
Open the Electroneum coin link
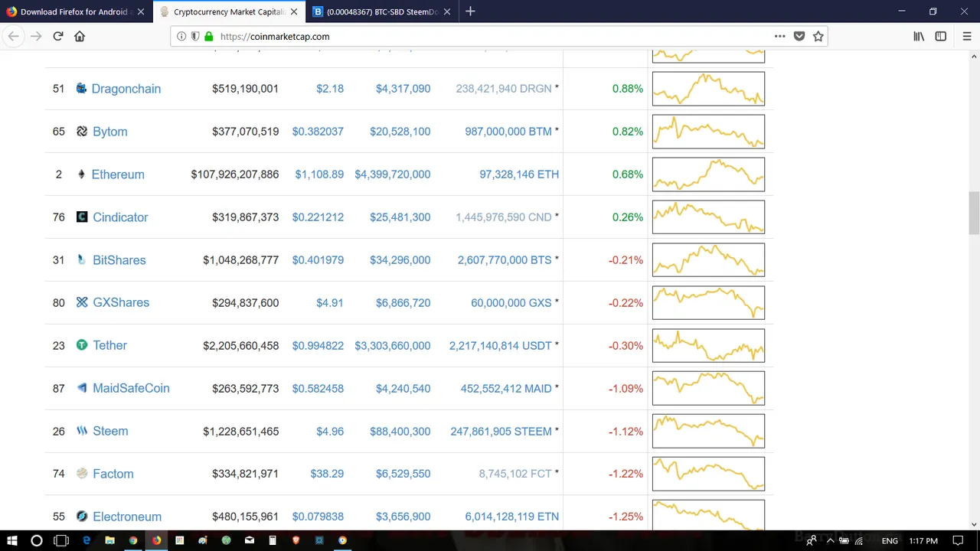tap(127, 517)
